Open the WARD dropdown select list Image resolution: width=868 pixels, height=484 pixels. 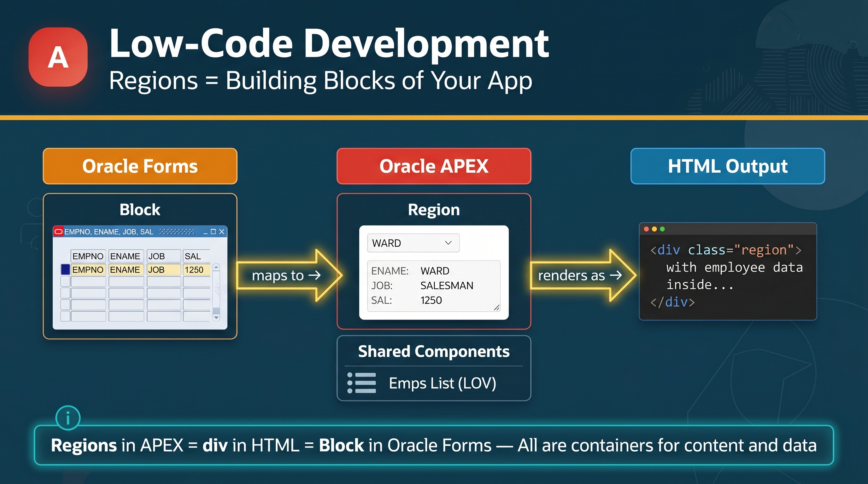tap(413, 243)
